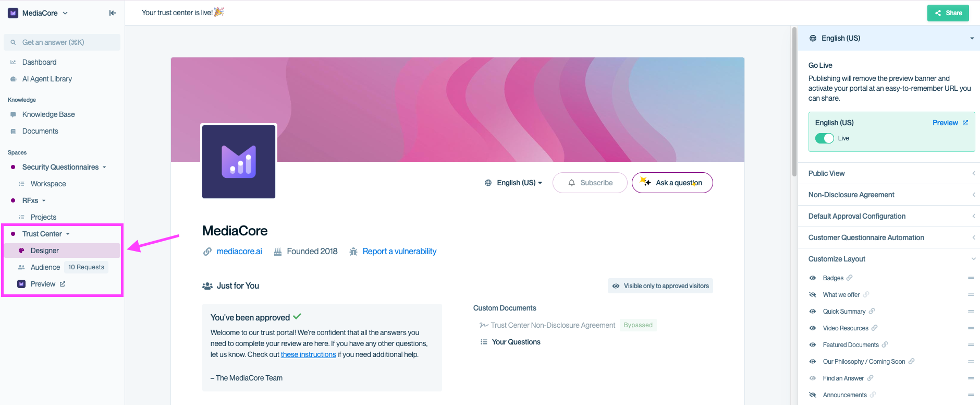This screenshot has width=980, height=405.
Task: Click the link icon next to Quick Summary
Action: (x=872, y=311)
